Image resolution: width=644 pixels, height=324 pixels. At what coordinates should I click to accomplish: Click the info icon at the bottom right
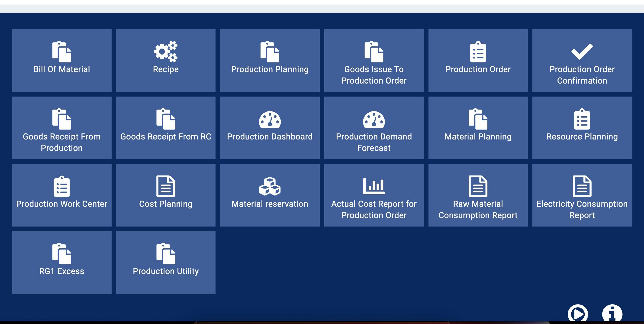(x=612, y=314)
